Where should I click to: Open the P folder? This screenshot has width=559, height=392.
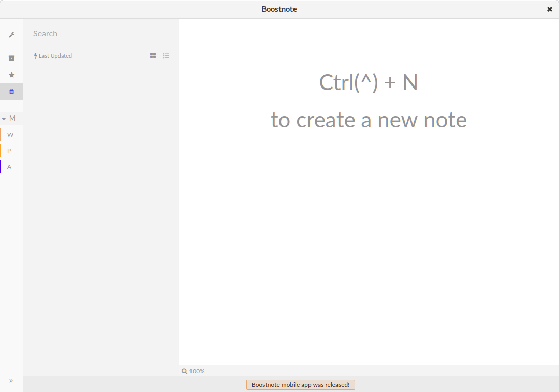coord(11,151)
